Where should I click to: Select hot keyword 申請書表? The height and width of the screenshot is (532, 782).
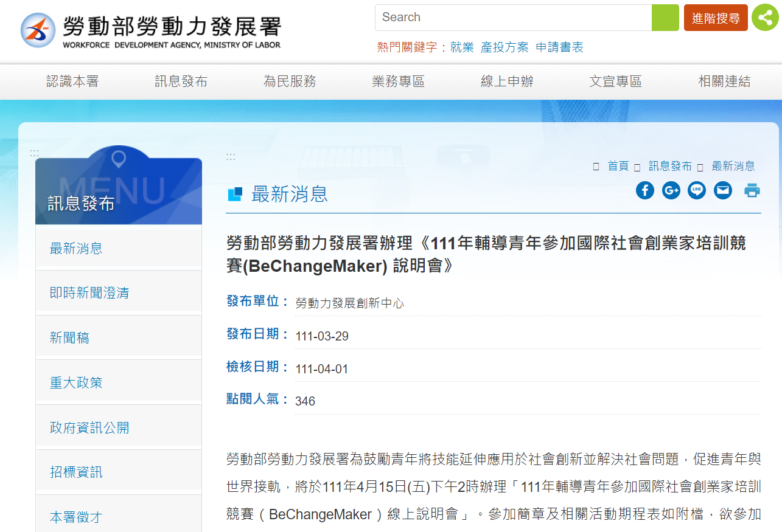pyautogui.click(x=560, y=47)
